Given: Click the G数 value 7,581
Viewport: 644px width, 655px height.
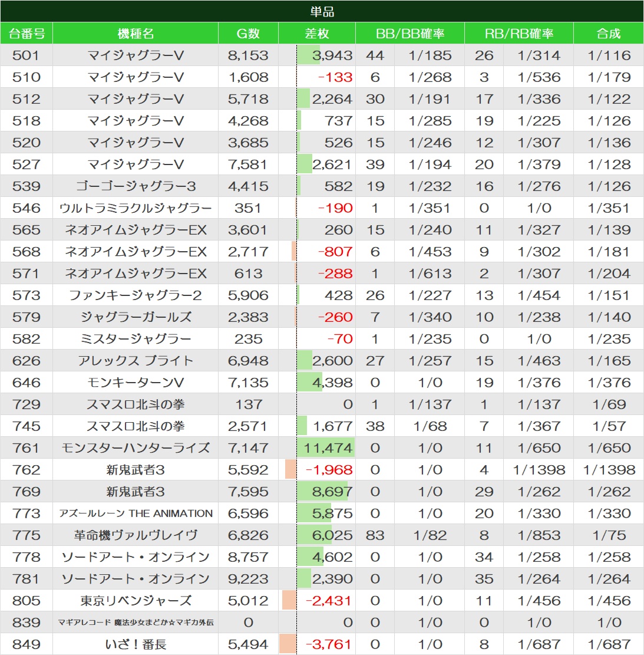Looking at the screenshot, I should (x=248, y=164).
